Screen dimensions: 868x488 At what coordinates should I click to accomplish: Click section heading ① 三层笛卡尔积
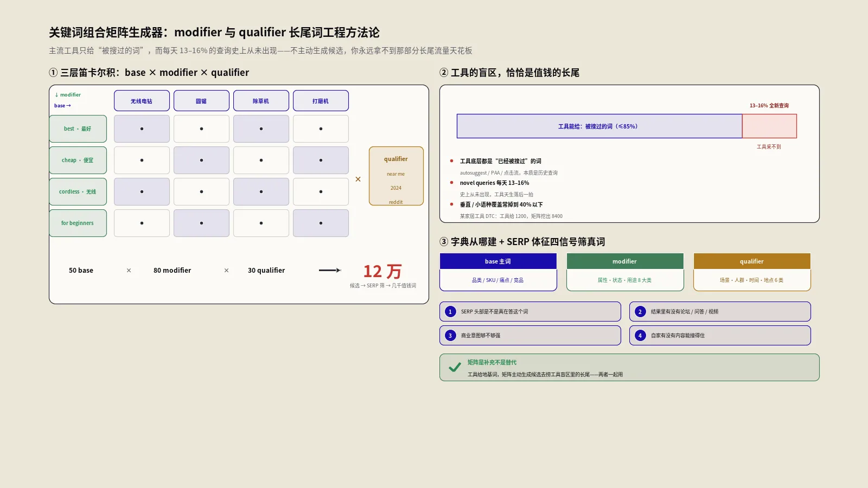(149, 73)
